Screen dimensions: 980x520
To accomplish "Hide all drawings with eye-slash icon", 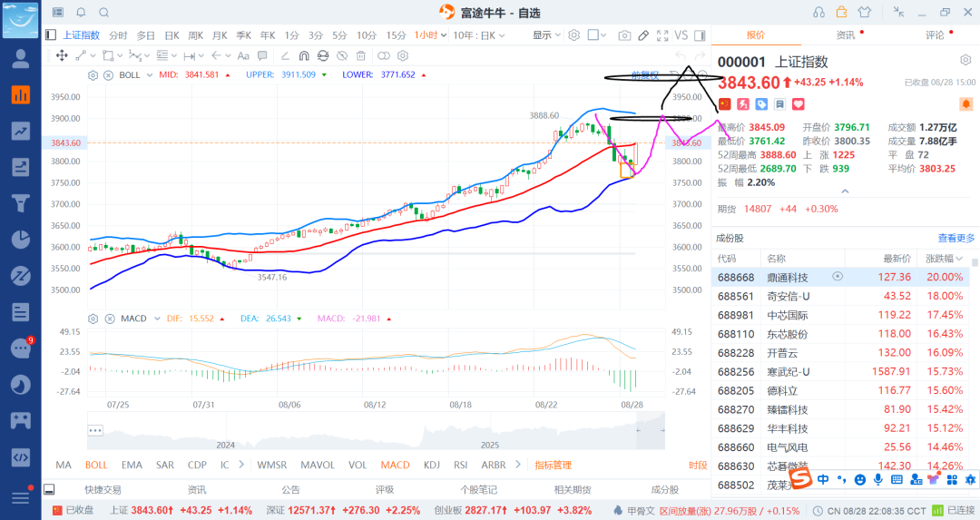I will coord(342,55).
